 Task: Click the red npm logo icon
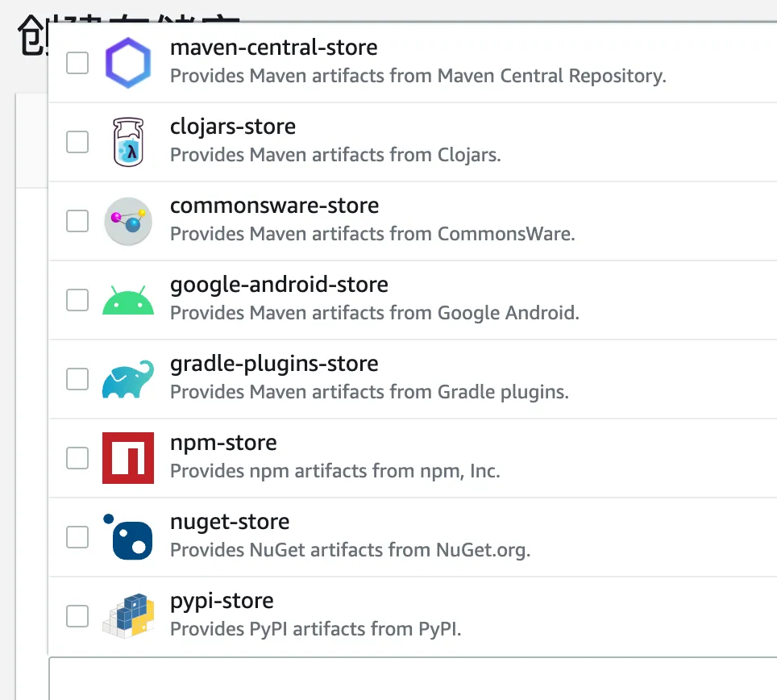[128, 458]
